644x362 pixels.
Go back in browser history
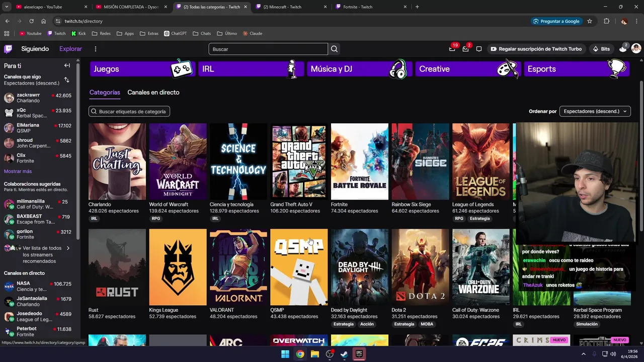coord(7,21)
